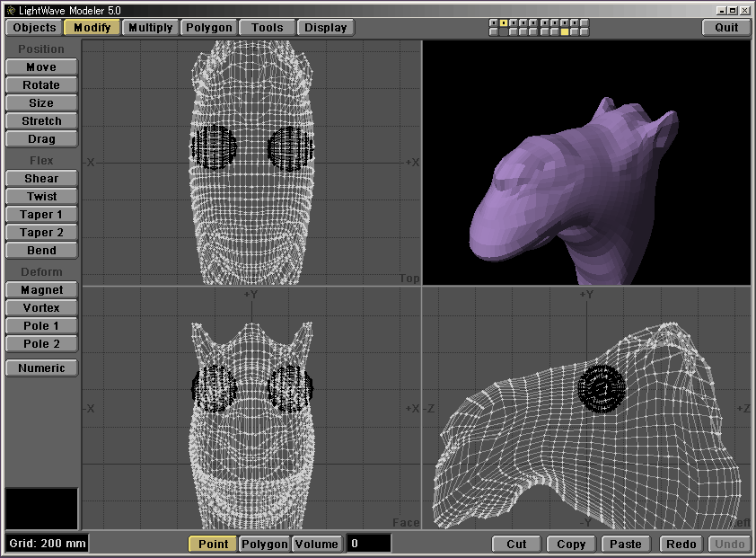Select the Move tool
756x558 pixels.
[x=41, y=67]
